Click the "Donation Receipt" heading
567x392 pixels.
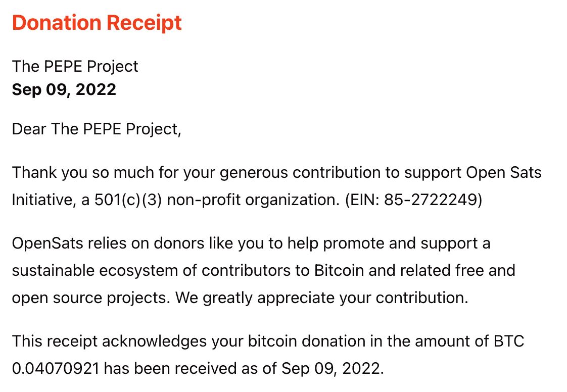[x=97, y=23]
